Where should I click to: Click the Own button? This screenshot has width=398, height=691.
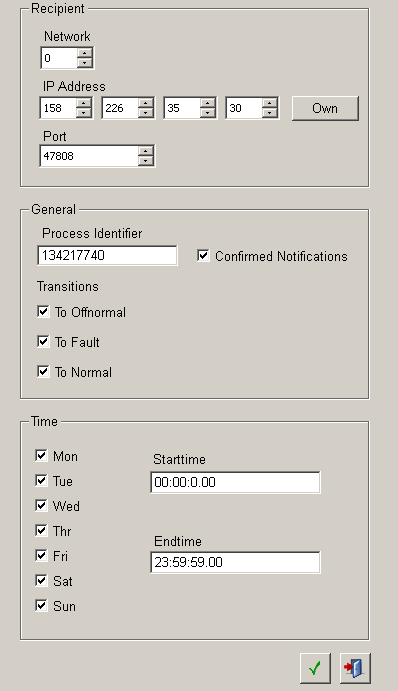point(325,108)
